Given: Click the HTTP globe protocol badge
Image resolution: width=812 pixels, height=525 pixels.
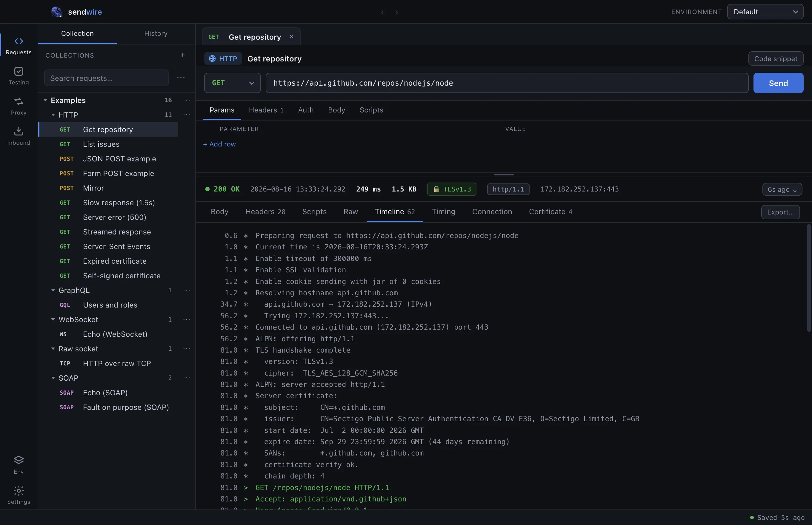Looking at the screenshot, I should (x=223, y=59).
